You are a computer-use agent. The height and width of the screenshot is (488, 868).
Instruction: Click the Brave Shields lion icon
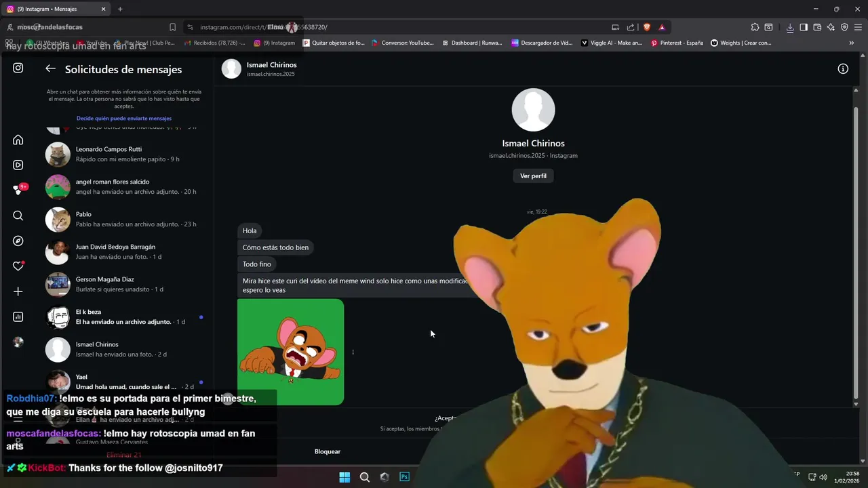click(647, 27)
